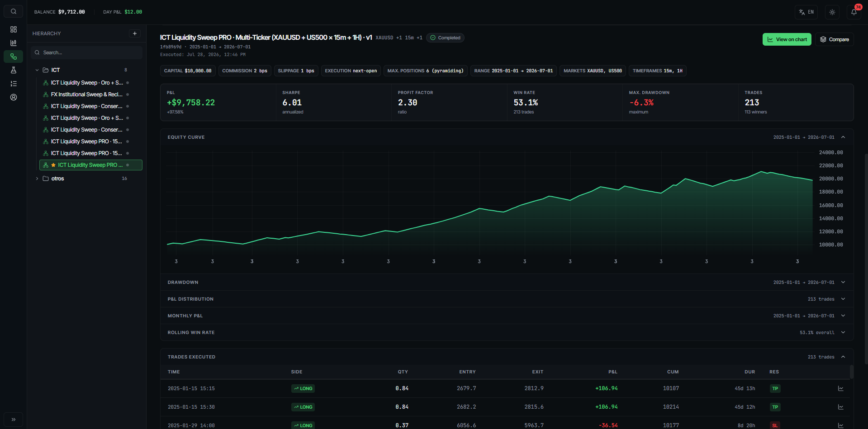868x429 pixels.
Task: Open the search icon in the top left
Action: click(14, 11)
